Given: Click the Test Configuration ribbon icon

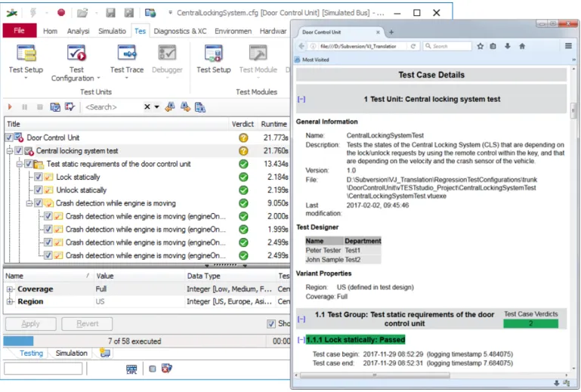Looking at the screenshot, I should tap(76, 54).
